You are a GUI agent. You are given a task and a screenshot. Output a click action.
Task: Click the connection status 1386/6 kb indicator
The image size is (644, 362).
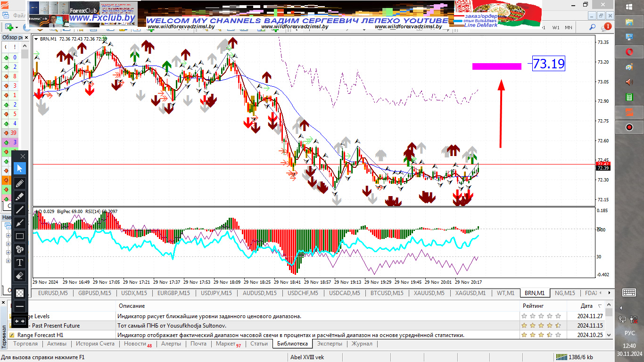pyautogui.click(x=574, y=357)
